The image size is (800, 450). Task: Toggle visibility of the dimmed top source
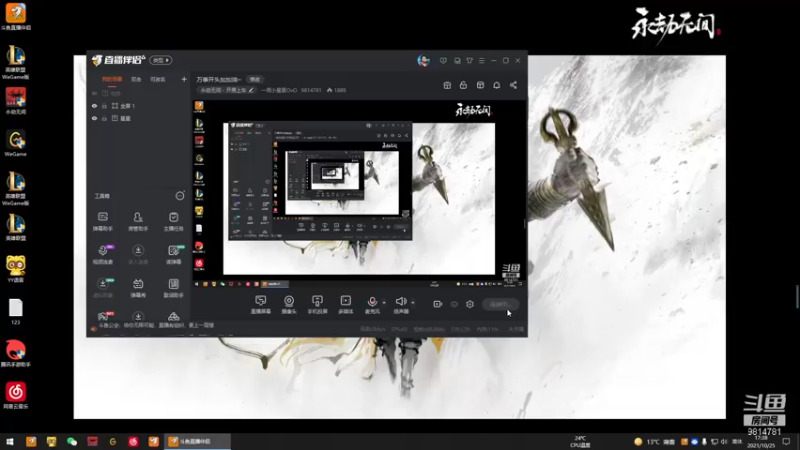click(94, 93)
